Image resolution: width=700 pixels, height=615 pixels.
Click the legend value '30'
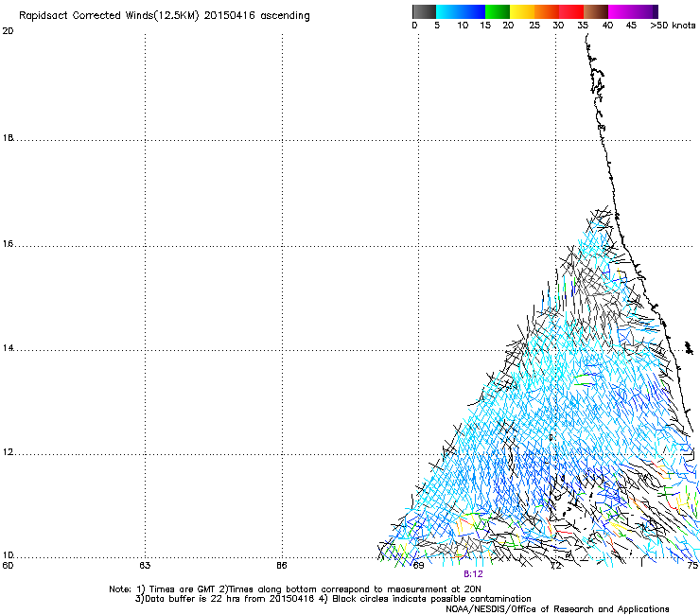[558, 26]
